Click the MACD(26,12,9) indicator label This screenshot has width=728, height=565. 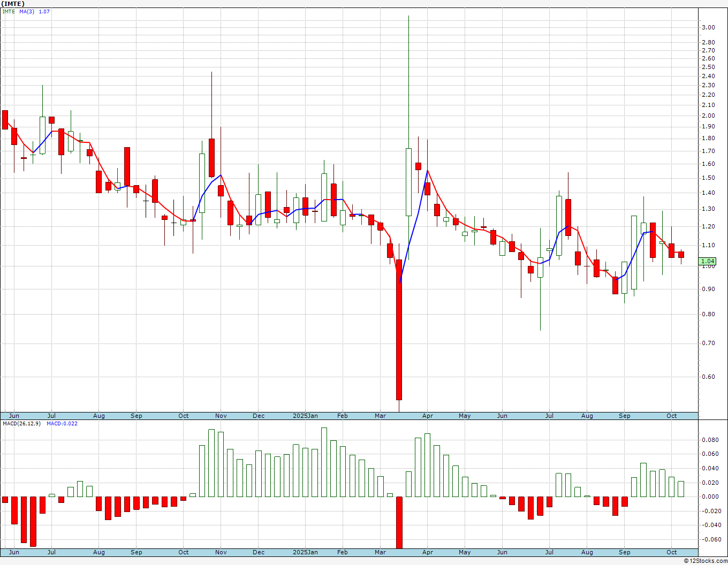tap(21, 424)
